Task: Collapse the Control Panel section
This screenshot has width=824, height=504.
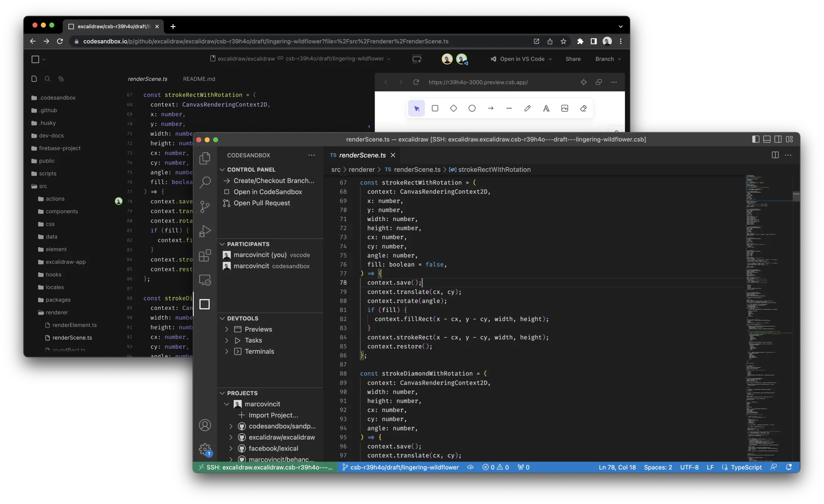Action: pyautogui.click(x=251, y=170)
